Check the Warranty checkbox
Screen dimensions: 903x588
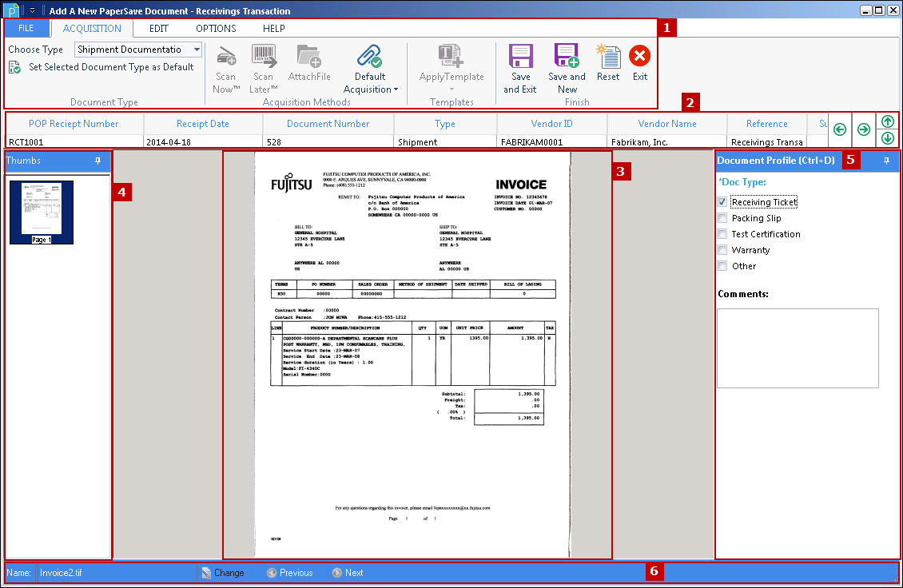click(722, 250)
